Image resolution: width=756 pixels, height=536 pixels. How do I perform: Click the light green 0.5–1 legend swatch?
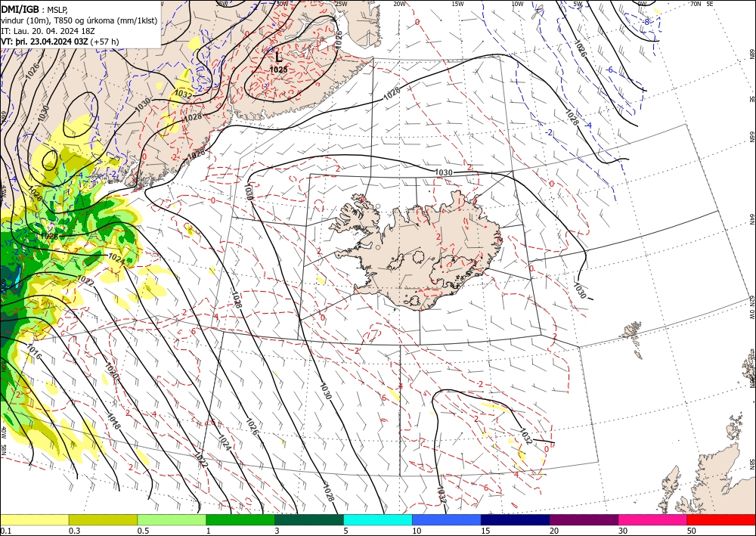point(172,519)
